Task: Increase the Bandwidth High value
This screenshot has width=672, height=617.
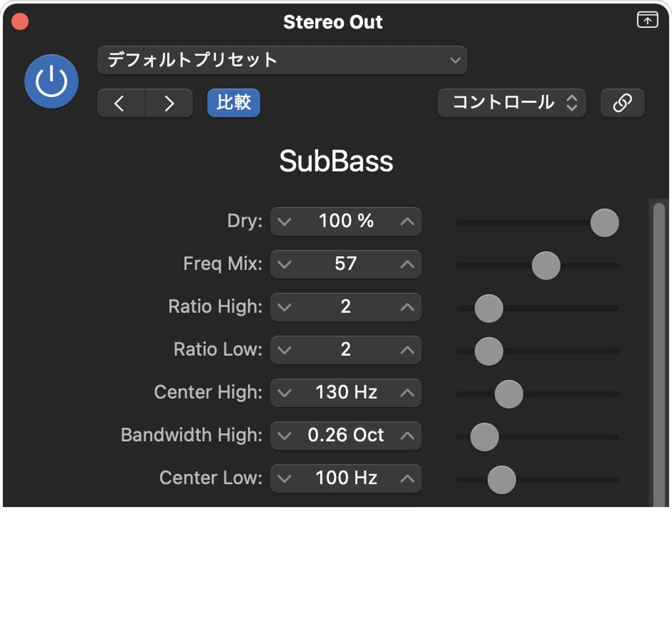Action: [x=407, y=436]
